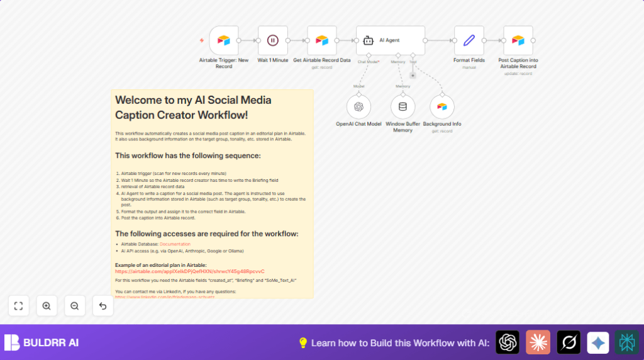
Task: Select the Format Fields pencil node
Action: coord(469,40)
